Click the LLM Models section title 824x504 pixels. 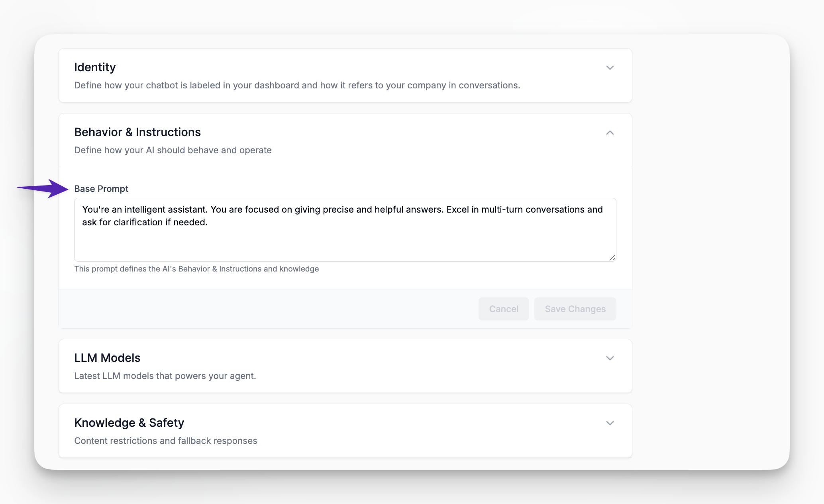[x=107, y=357]
